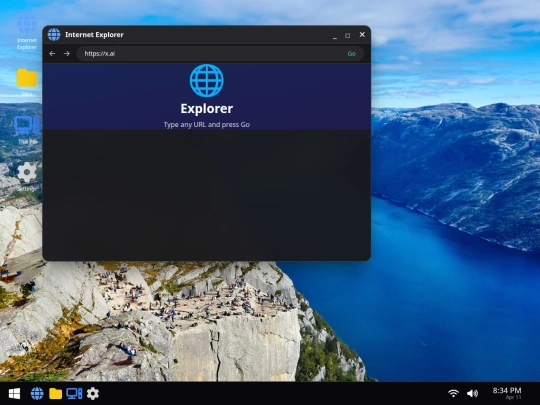The image size is (540, 405).
Task: Launch This PC from the taskbar
Action: click(x=74, y=394)
